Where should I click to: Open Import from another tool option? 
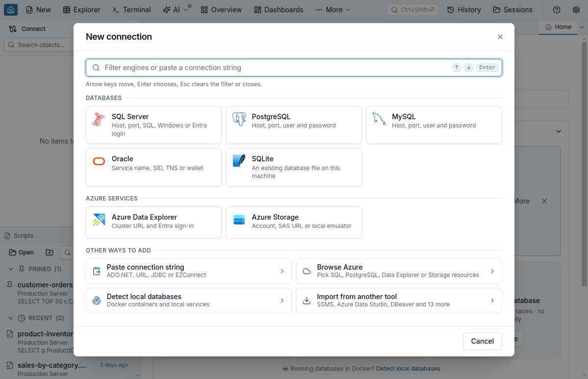pyautogui.click(x=399, y=301)
